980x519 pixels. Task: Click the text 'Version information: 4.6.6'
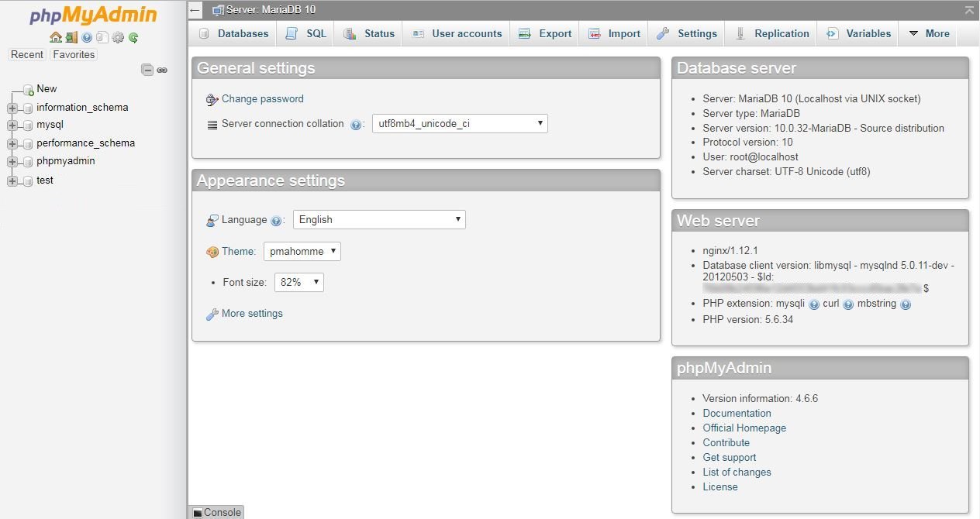click(x=761, y=399)
